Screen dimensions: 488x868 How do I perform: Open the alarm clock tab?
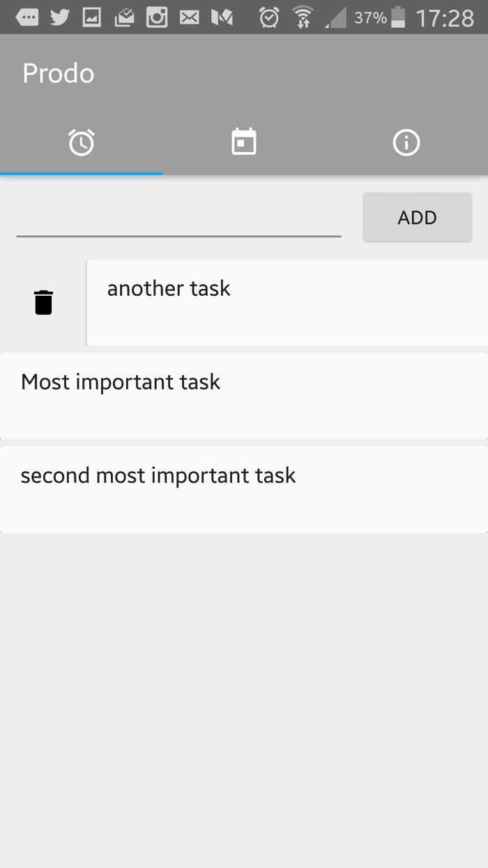[x=82, y=142]
